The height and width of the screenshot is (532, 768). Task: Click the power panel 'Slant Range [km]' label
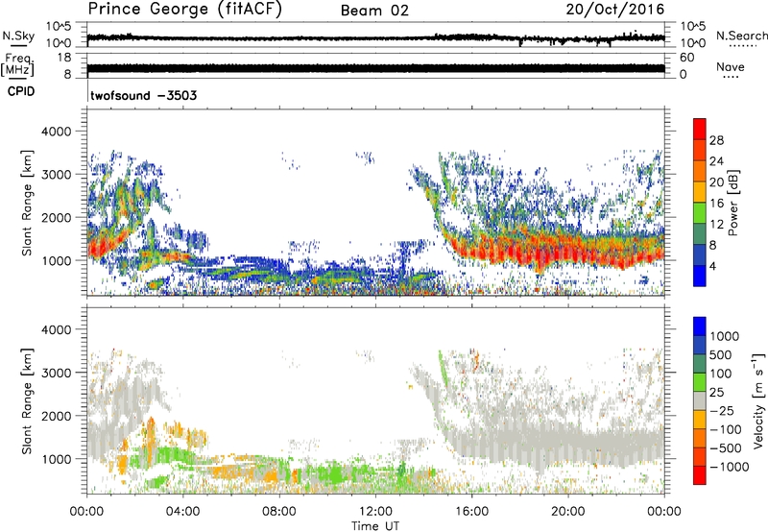point(27,203)
